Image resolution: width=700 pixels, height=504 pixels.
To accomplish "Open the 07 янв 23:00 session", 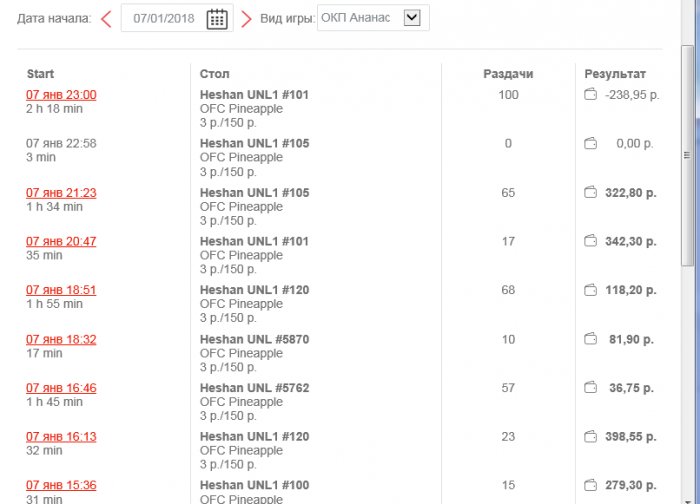I will 61,95.
